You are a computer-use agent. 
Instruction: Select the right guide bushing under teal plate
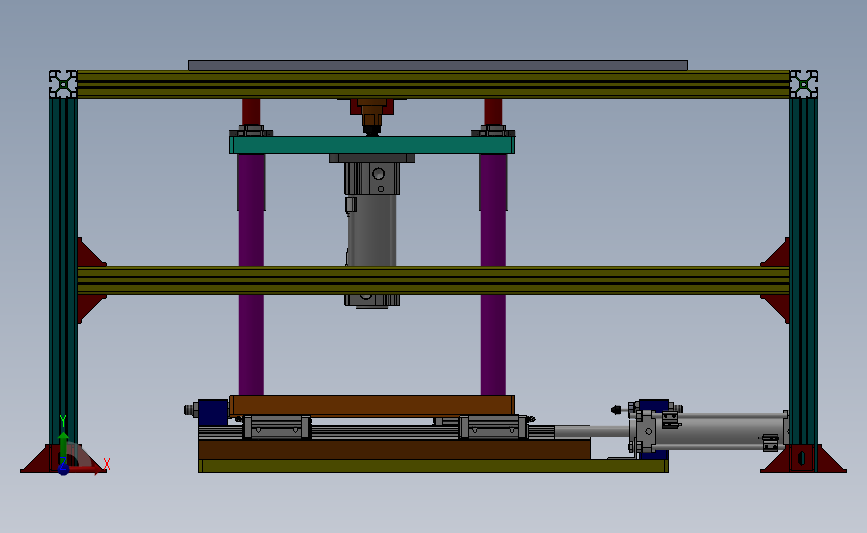493,182
